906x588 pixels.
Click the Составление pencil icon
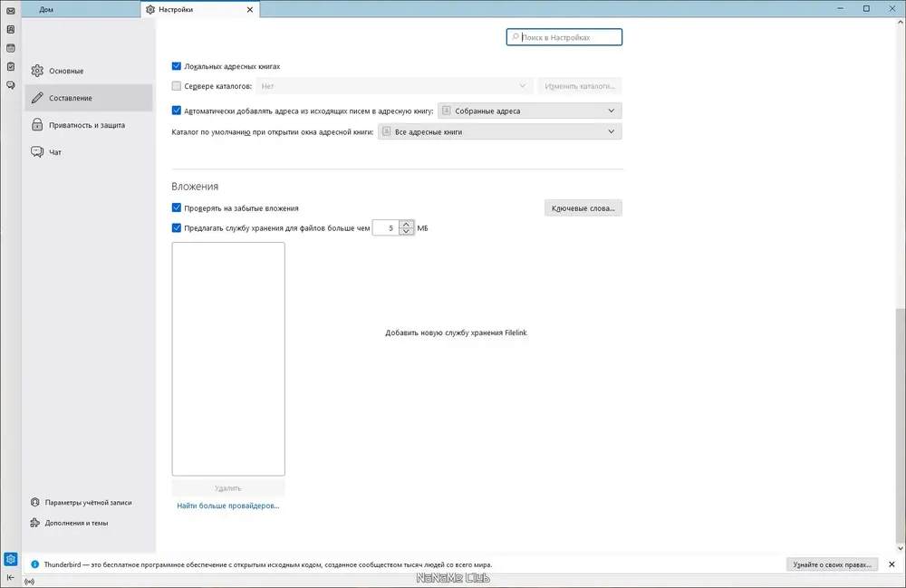coord(37,98)
